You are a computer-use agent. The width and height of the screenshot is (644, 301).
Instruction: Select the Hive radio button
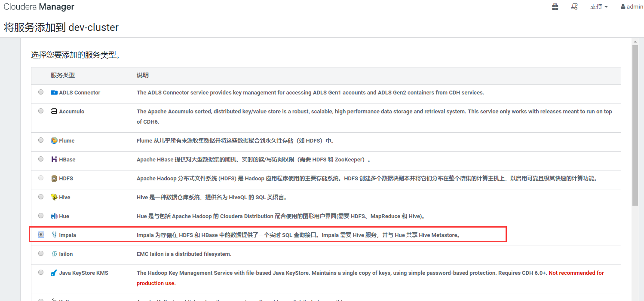point(41,197)
